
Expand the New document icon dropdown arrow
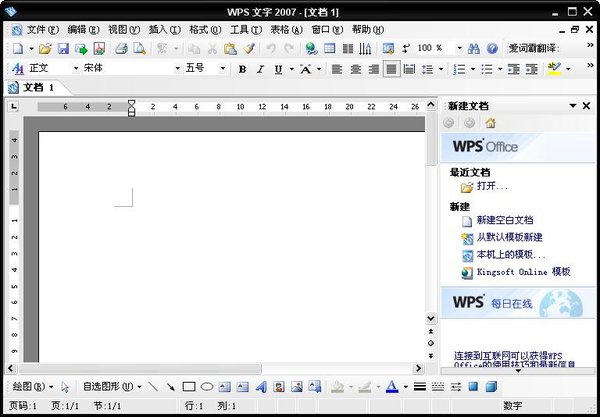31,49
